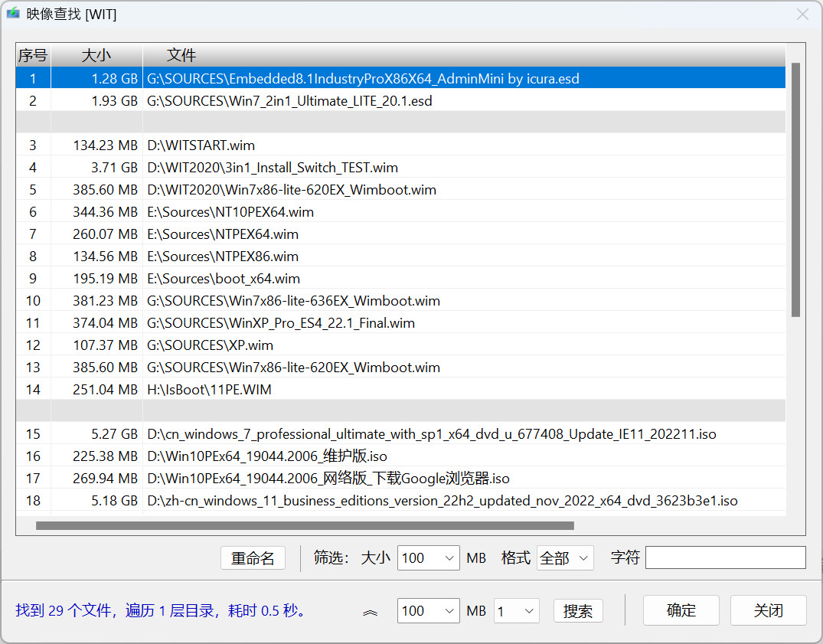Screen dimensions: 823x644
Task: Select Win10PEx64 网络版 下载Google浏览器 iso row
Action: click(400, 479)
